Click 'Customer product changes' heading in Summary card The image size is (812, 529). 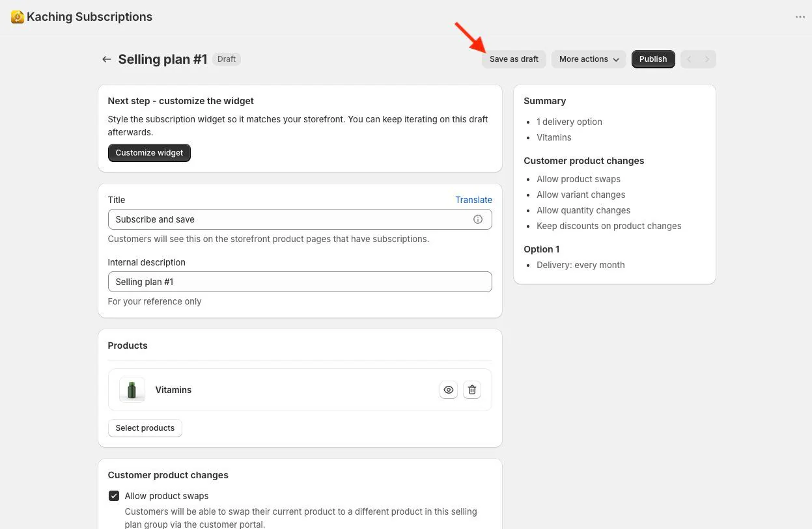pos(584,161)
